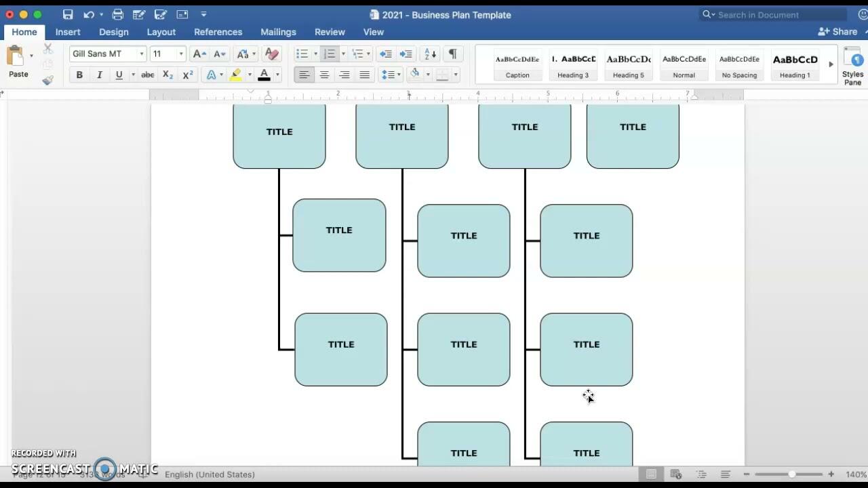The image size is (868, 488).
Task: Toggle show paragraph marks
Action: pyautogui.click(x=452, y=54)
